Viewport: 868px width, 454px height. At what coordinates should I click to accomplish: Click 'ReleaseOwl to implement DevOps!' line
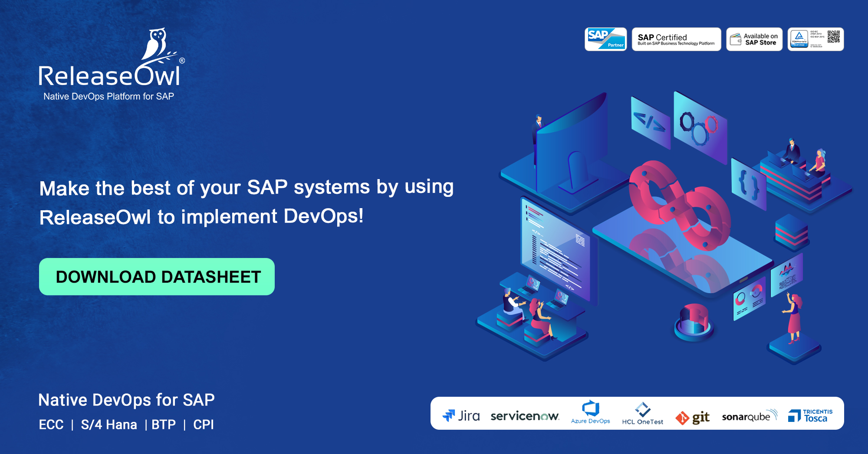[201, 216]
